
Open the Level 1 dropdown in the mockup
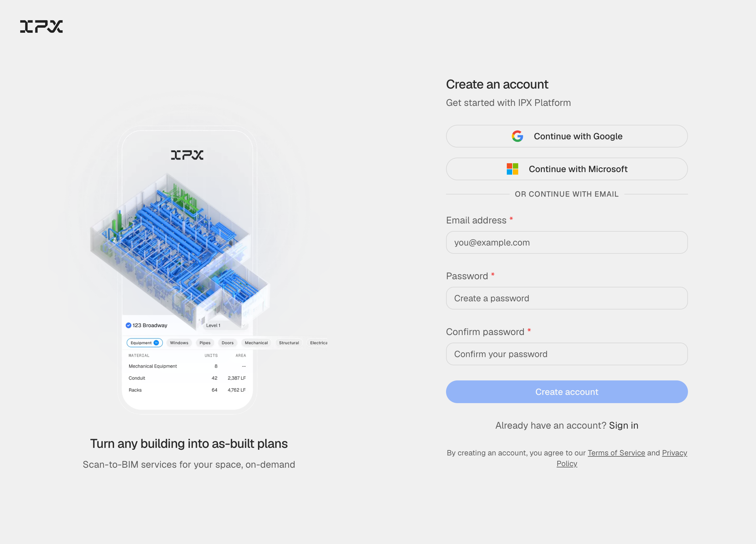pos(225,326)
